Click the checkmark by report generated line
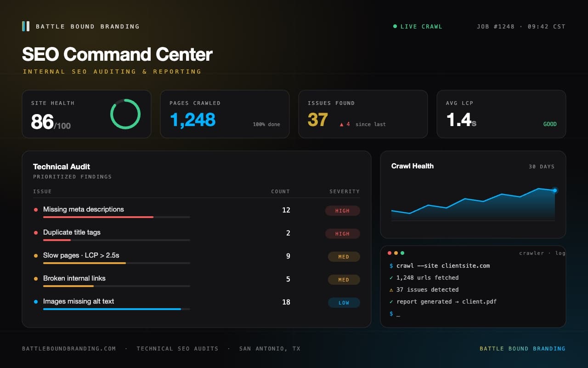Screen dimensions: 588x368 click(x=391, y=302)
